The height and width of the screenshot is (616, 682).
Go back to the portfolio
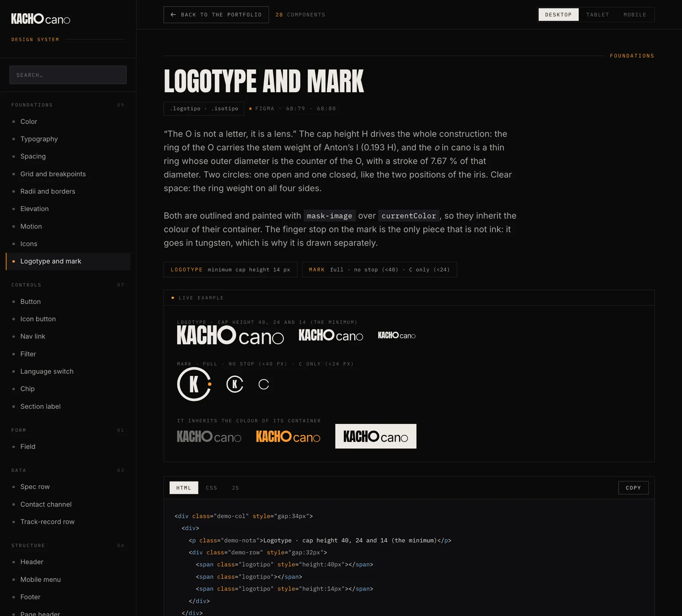[216, 15]
